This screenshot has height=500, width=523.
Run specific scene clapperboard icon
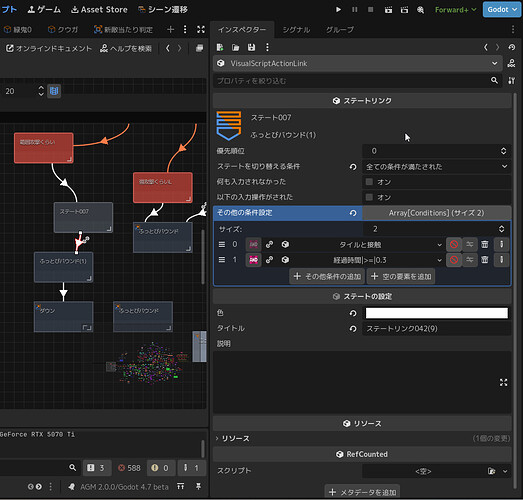[x=404, y=10]
